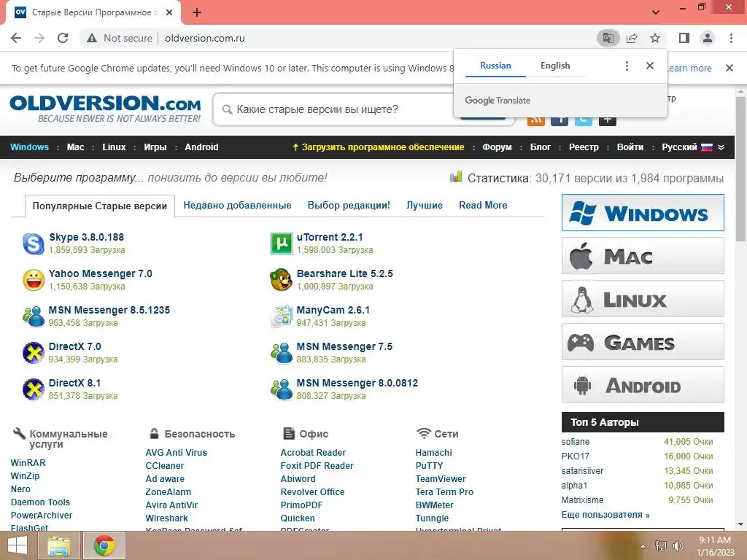
Task: Click the large Linux platform button
Action: pyautogui.click(x=643, y=298)
